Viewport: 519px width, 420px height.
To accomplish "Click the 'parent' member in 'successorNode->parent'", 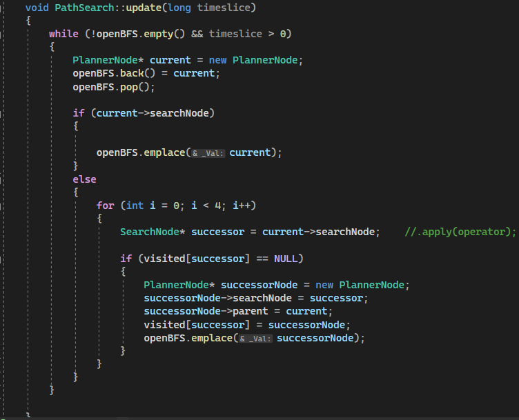I will click(251, 311).
